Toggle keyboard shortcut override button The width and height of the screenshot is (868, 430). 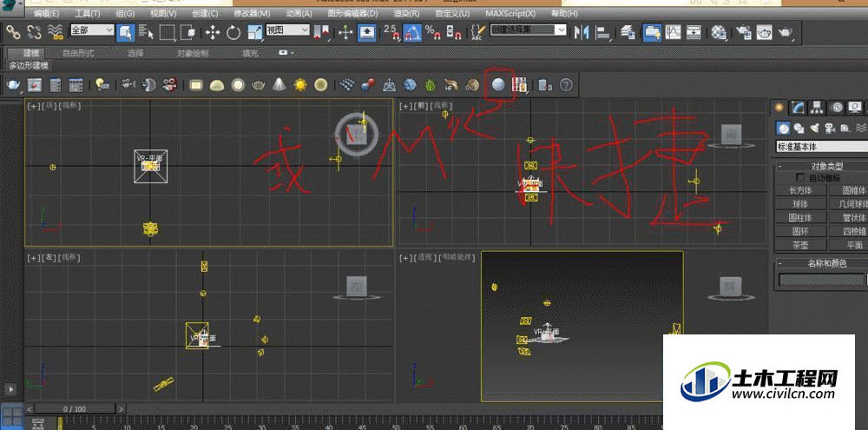tap(366, 33)
